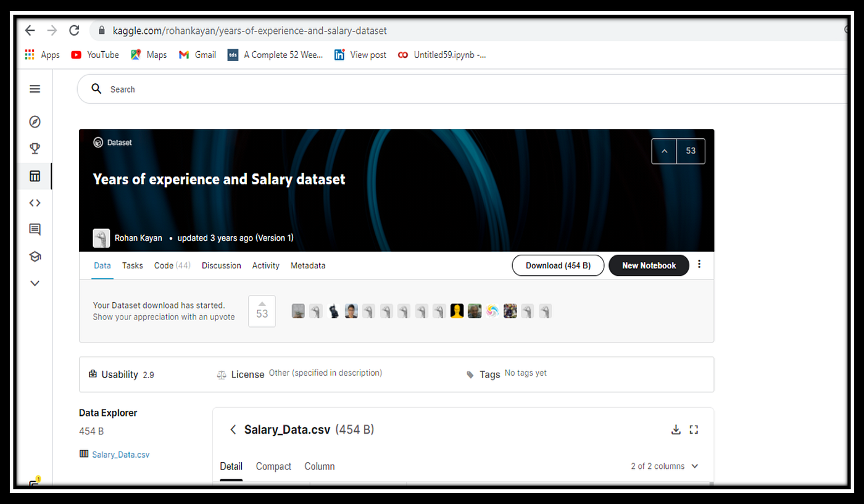The width and height of the screenshot is (864, 504).
Task: Click the yellow upvoter avatar
Action: (457, 311)
